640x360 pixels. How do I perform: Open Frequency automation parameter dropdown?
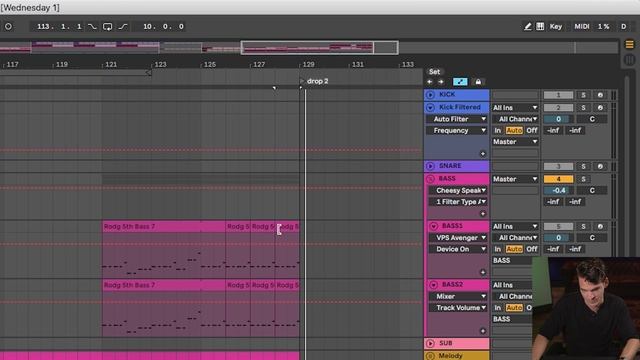click(457, 131)
